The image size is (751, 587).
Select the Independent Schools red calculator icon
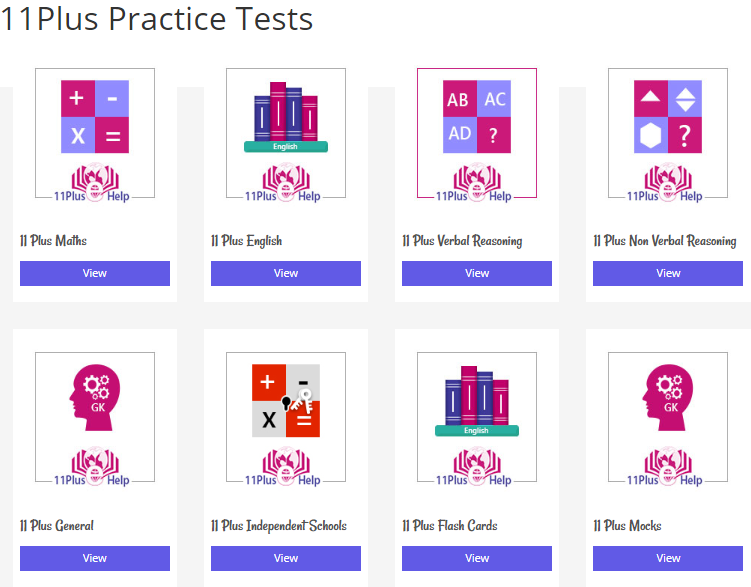(286, 400)
